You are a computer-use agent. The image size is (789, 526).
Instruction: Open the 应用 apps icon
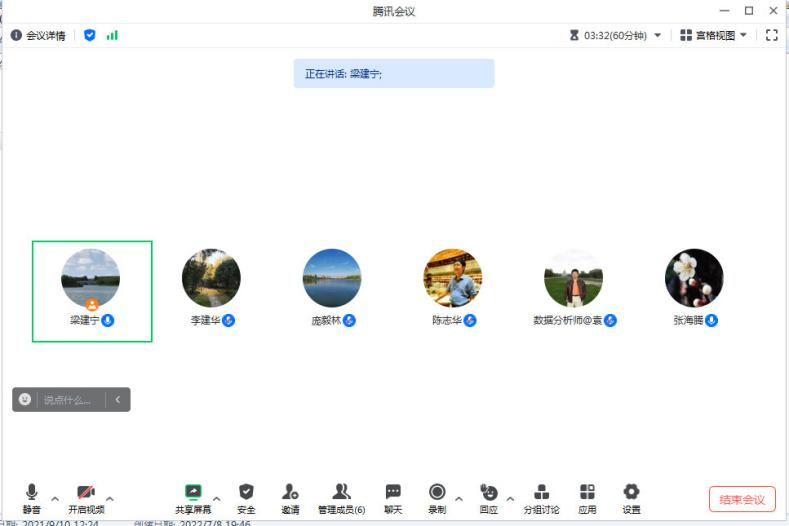587,492
